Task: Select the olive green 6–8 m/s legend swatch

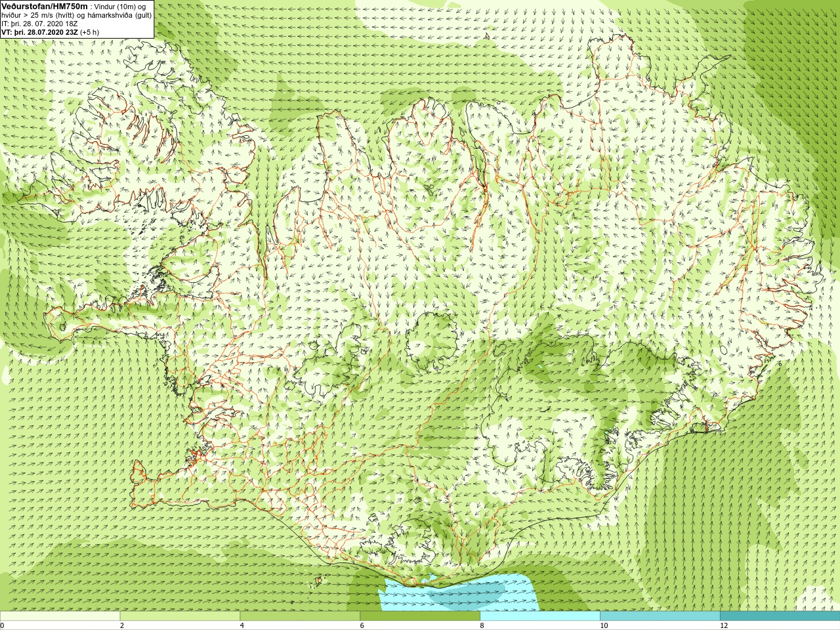Action: coord(420,616)
